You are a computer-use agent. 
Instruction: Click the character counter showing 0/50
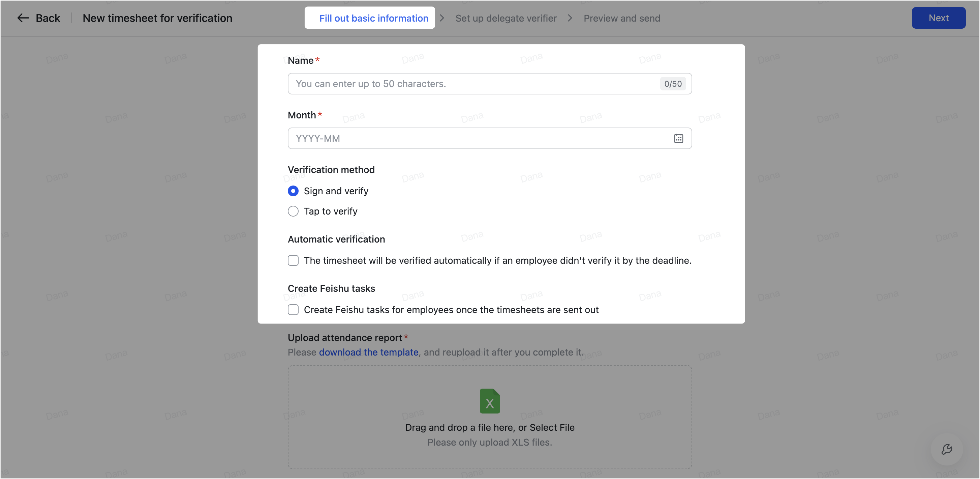coord(673,83)
